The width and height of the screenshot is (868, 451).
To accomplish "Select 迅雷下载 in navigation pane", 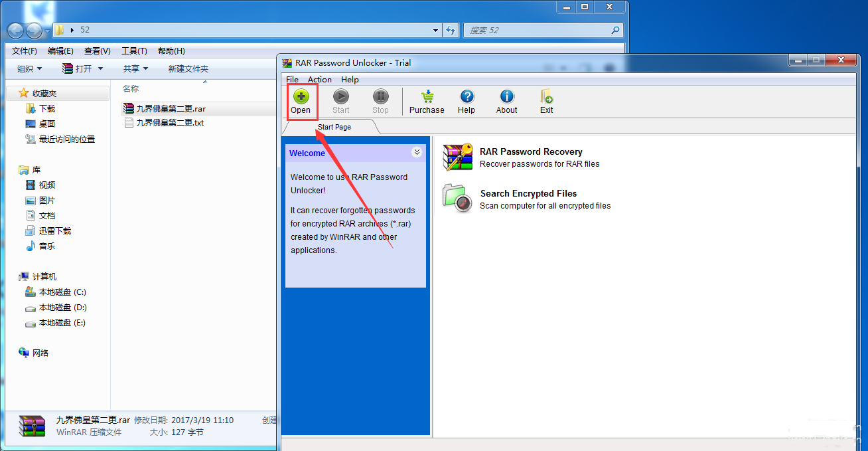I will (48, 231).
